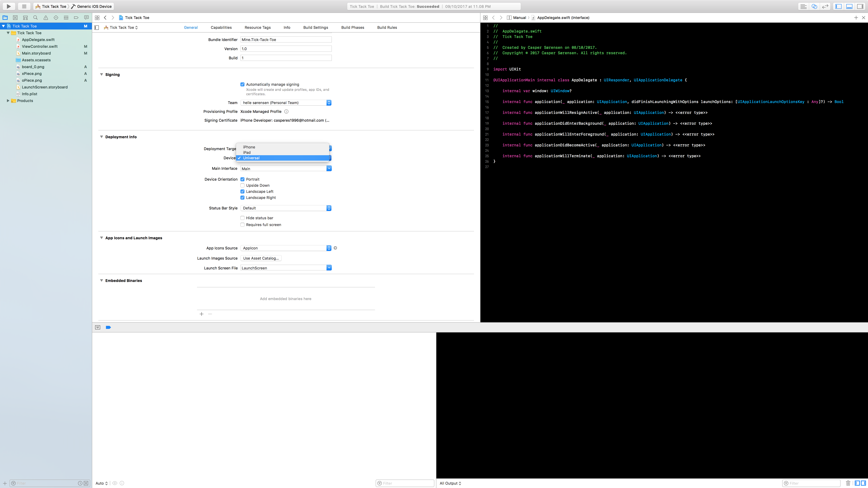The image size is (868, 488).
Task: Open the Project navigator folder icon
Action: [5, 17]
